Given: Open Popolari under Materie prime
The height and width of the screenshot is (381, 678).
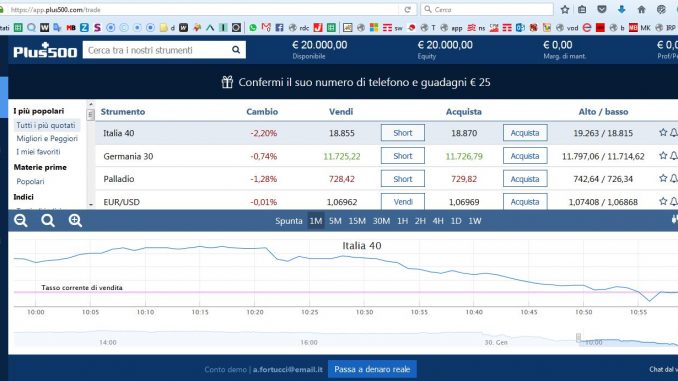Looking at the screenshot, I should pyautogui.click(x=30, y=181).
